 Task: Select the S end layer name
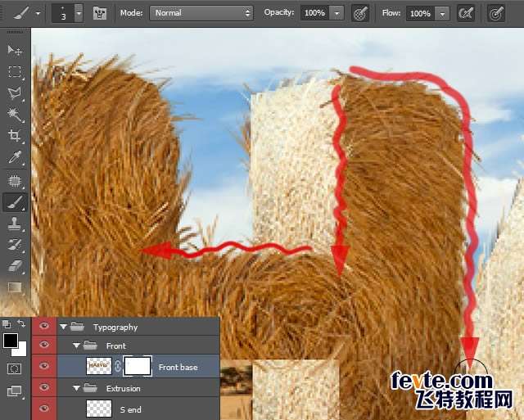point(130,409)
